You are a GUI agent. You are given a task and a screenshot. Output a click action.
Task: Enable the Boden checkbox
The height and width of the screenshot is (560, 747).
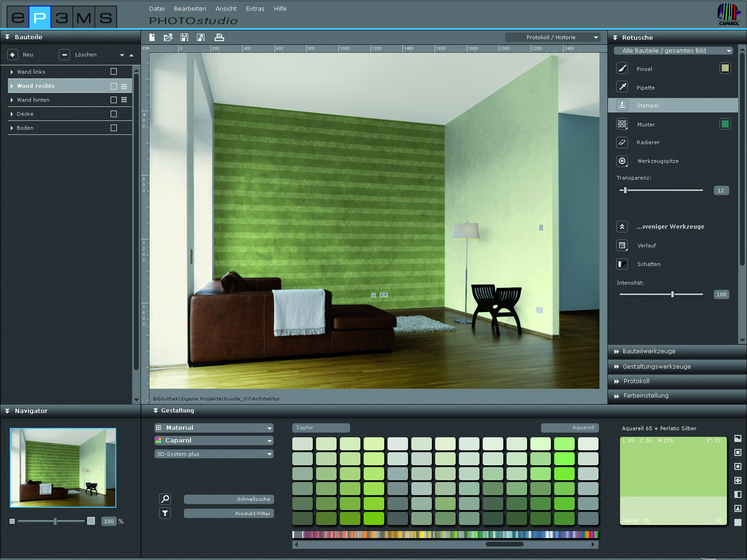click(x=113, y=128)
